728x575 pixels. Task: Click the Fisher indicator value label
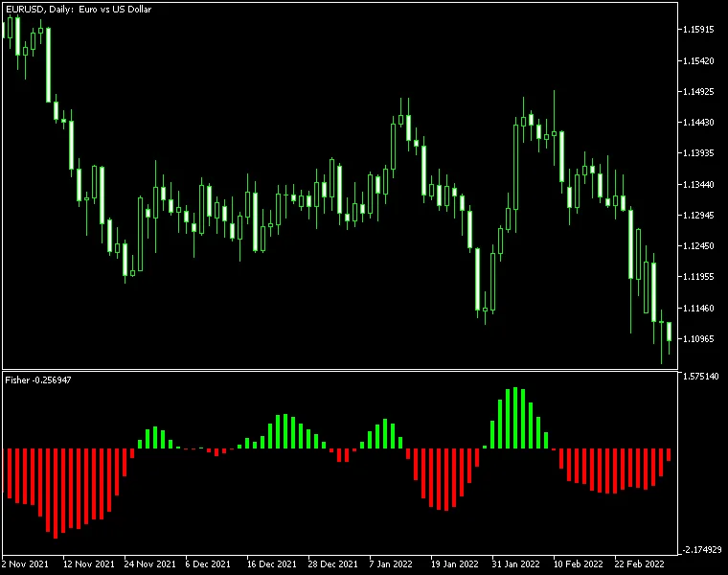coord(38,380)
